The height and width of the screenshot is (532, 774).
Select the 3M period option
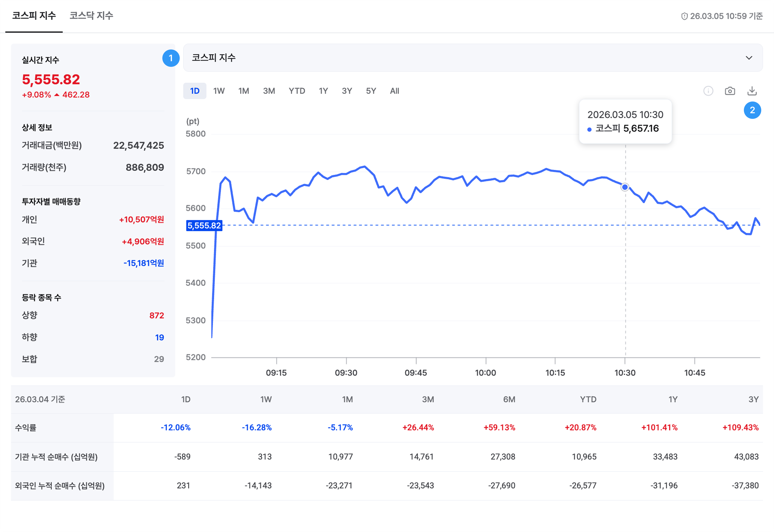click(x=269, y=91)
